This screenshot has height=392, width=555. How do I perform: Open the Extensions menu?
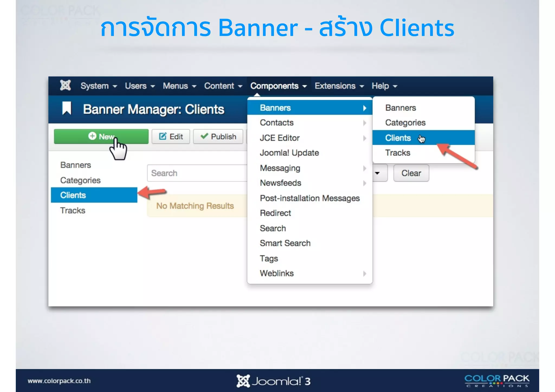(339, 86)
